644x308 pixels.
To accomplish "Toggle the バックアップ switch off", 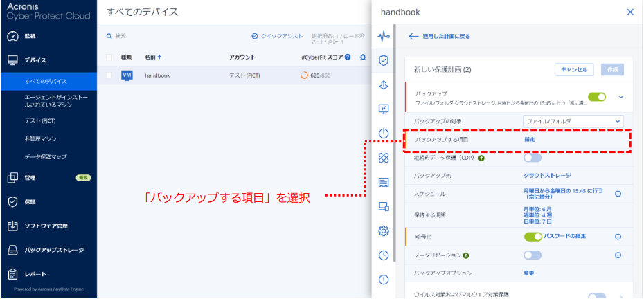I will tap(597, 98).
